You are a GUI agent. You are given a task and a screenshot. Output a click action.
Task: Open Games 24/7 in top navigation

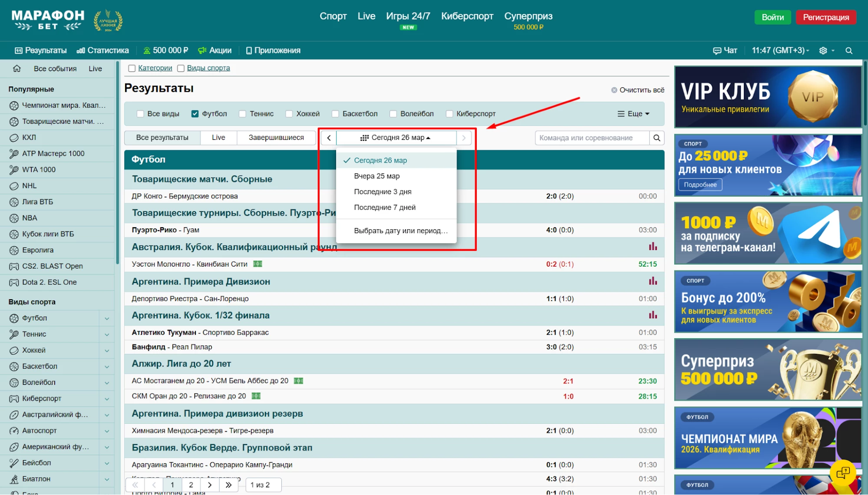408,16
